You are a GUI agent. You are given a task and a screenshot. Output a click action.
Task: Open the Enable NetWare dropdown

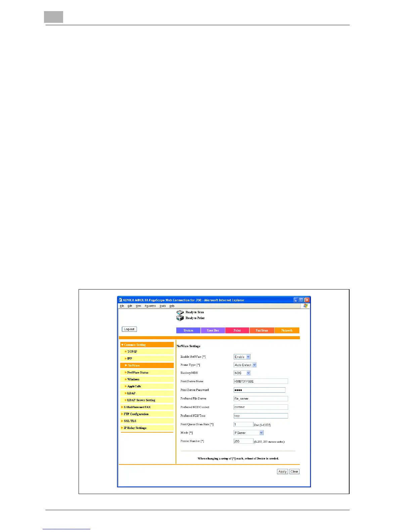click(248, 357)
